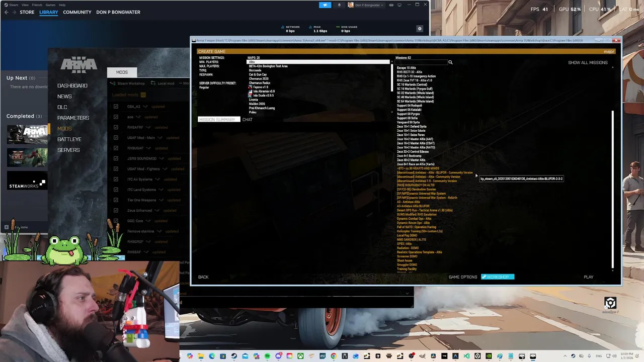Toggle the ITC Air Systems checkbox

[x=116, y=179]
